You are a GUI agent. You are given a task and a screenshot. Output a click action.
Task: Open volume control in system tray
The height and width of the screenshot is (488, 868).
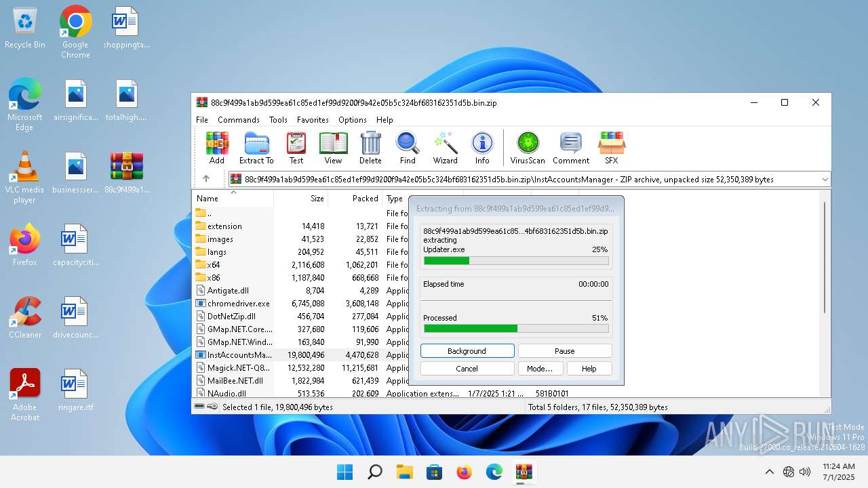point(805,472)
